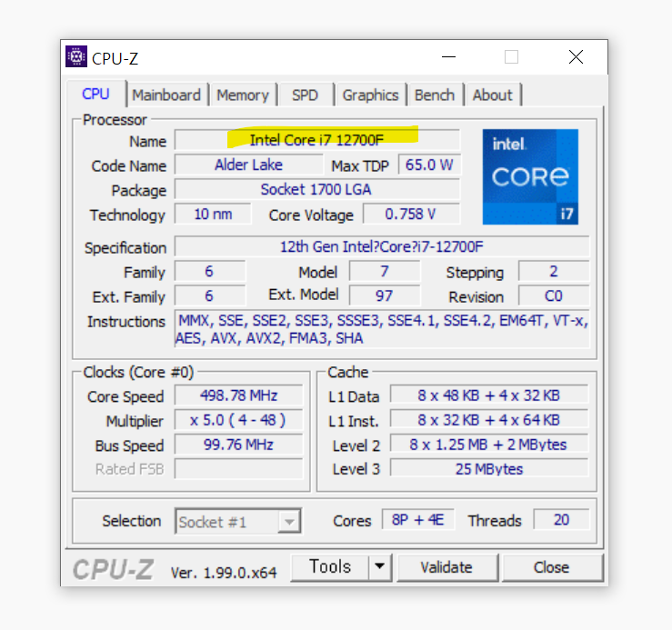Image resolution: width=672 pixels, height=630 pixels.
Task: Click the Level 2 cache value
Action: [x=489, y=445]
